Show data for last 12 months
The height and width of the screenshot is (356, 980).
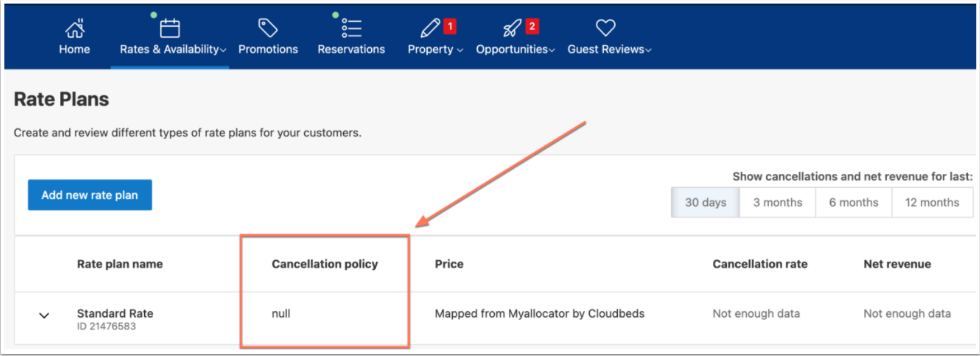coord(932,202)
